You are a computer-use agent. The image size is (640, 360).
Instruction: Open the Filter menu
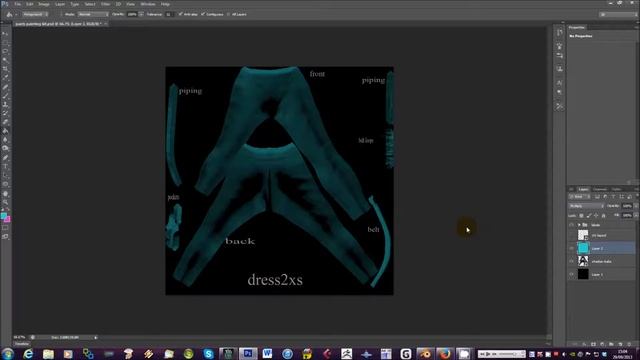pos(105,4)
